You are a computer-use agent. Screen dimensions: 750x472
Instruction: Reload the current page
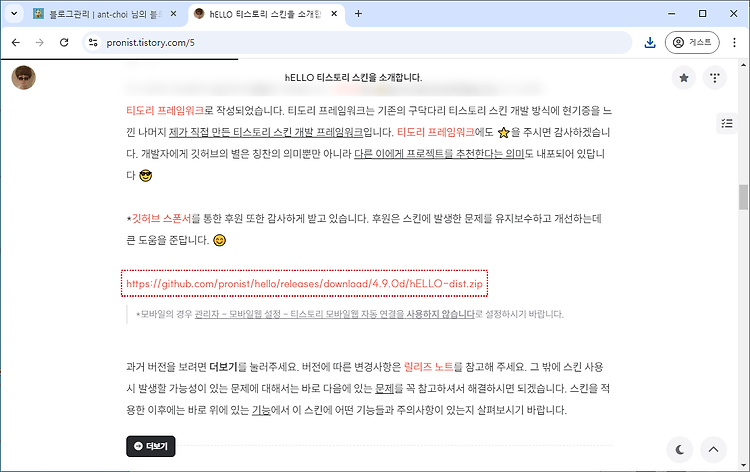tap(64, 43)
